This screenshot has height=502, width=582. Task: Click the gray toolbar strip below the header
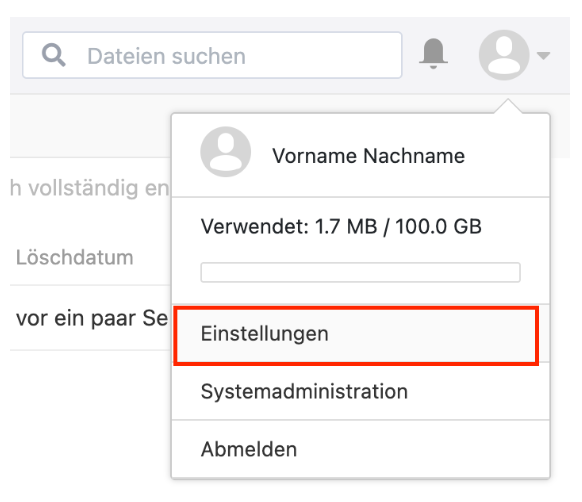click(90, 126)
